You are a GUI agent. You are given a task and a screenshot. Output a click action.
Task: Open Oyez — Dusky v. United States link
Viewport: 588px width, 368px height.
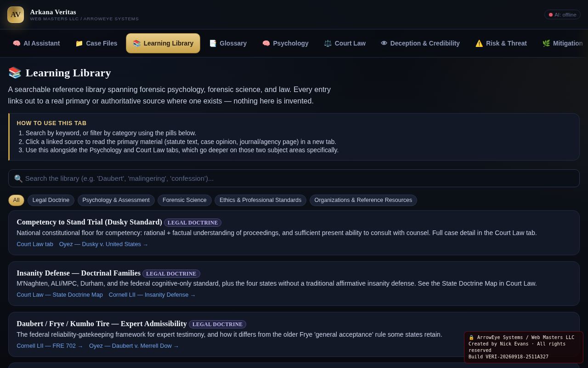click(x=103, y=244)
